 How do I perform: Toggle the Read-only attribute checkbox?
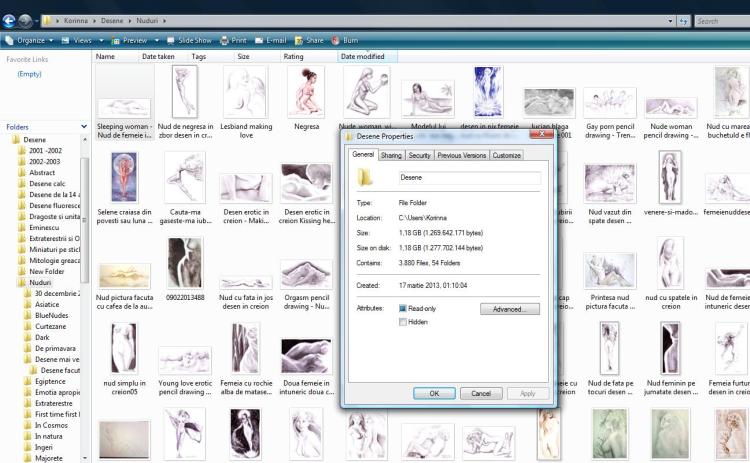(x=403, y=309)
